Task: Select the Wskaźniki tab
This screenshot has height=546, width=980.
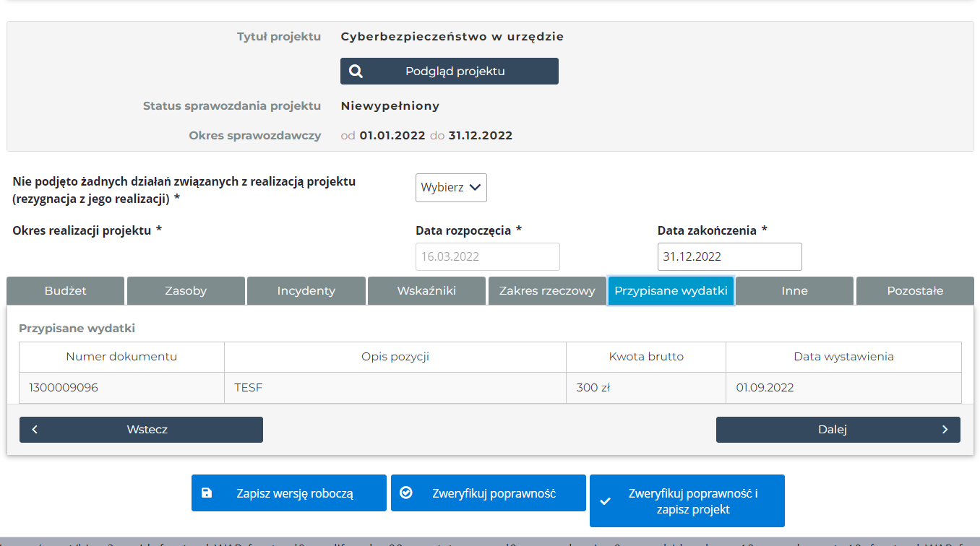Action: pos(426,291)
